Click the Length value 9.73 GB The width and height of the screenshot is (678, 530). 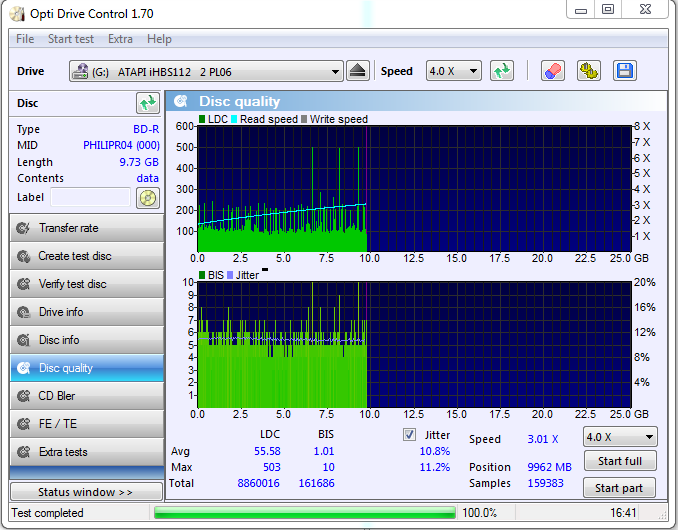click(139, 162)
